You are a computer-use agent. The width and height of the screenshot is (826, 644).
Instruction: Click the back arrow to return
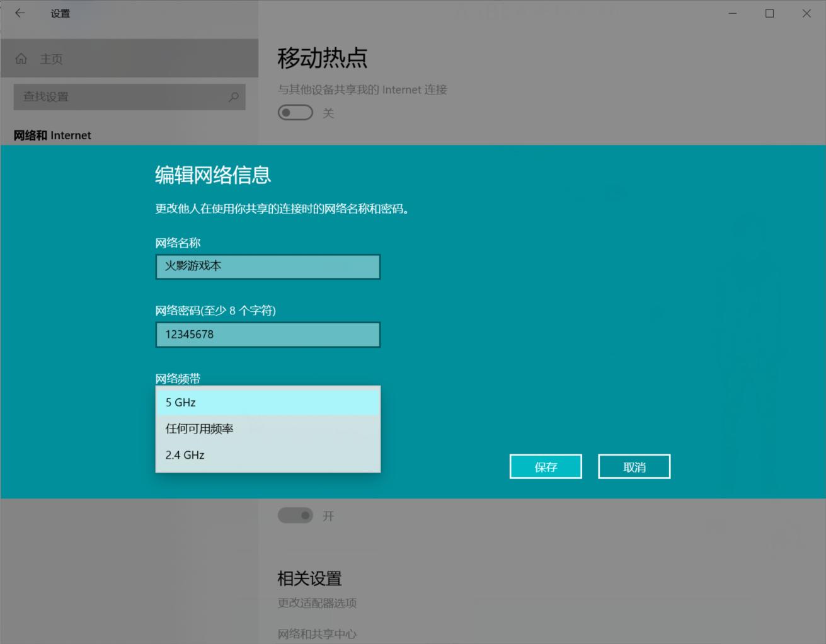20,13
